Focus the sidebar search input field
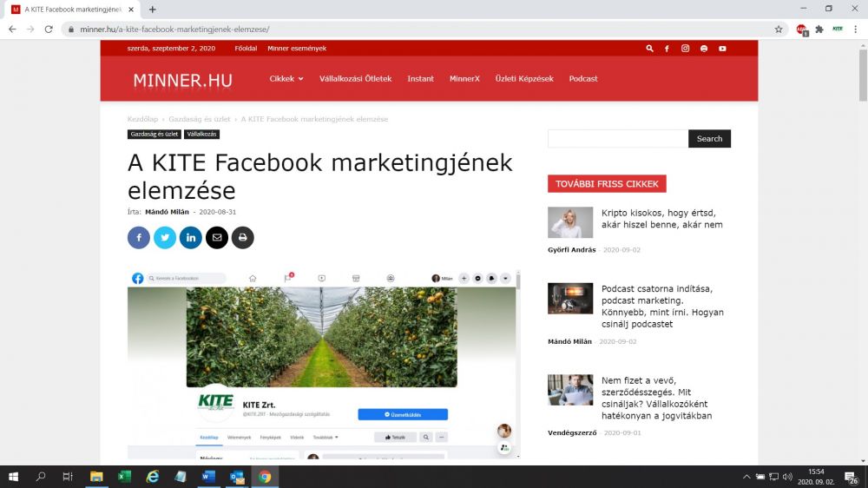This screenshot has width=868, height=488. 618,138
